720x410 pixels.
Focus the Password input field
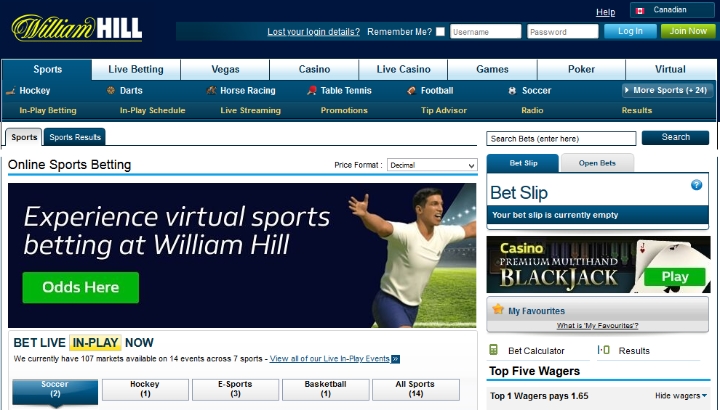click(x=562, y=32)
